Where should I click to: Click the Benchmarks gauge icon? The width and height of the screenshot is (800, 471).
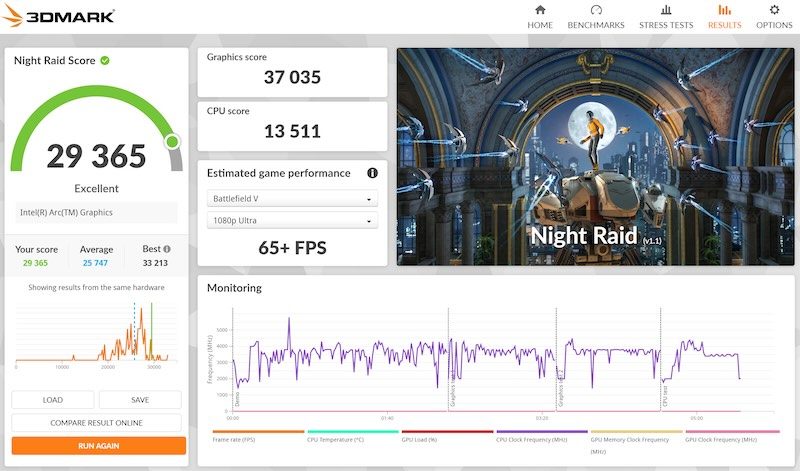[x=596, y=10]
